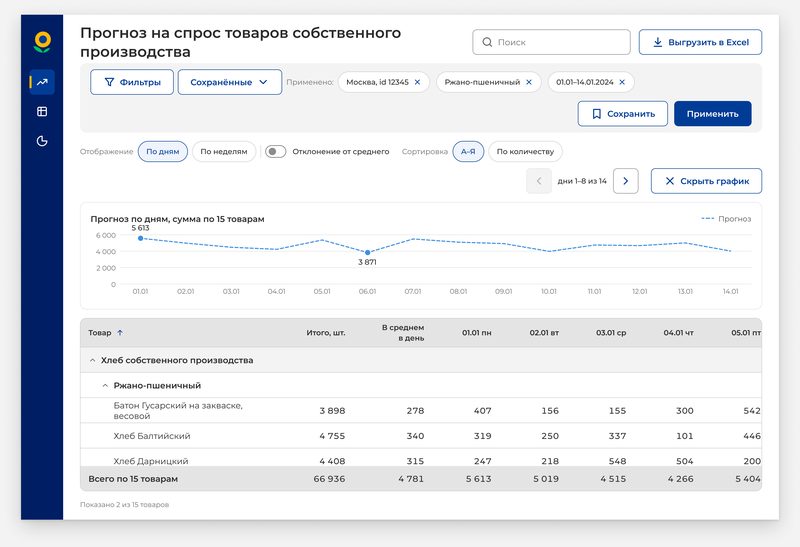Click the funnel icon on Фильтры

click(x=109, y=82)
